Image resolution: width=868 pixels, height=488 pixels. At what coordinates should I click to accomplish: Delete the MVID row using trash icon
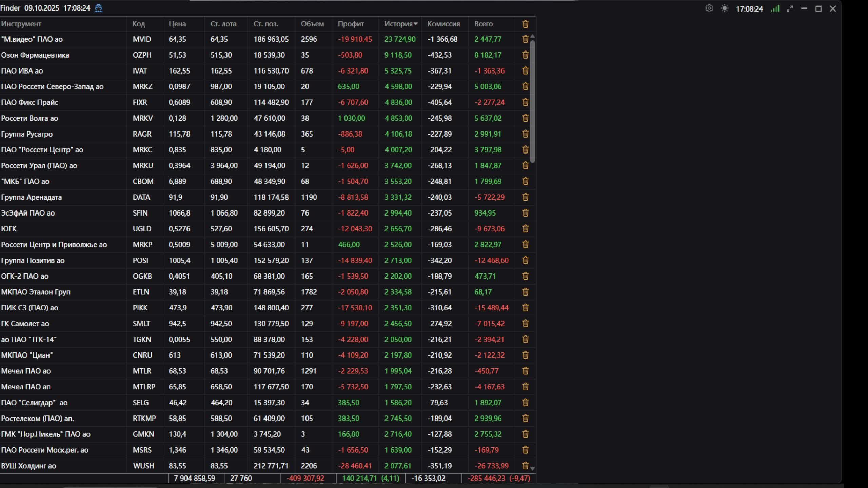tap(525, 39)
